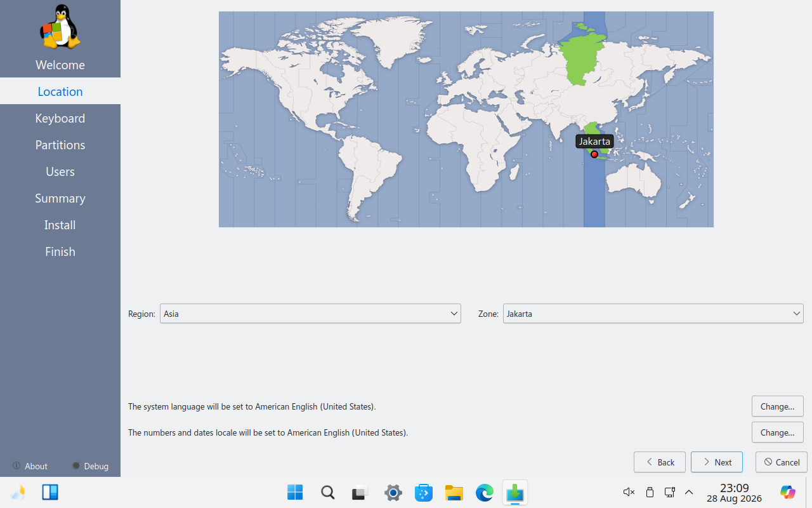
Task: Click the Back button
Action: (660, 462)
